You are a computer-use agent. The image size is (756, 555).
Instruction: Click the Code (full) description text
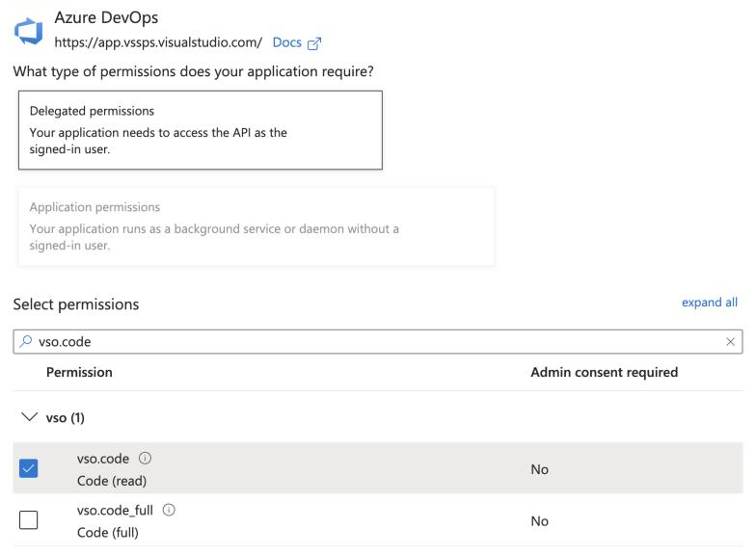(108, 532)
